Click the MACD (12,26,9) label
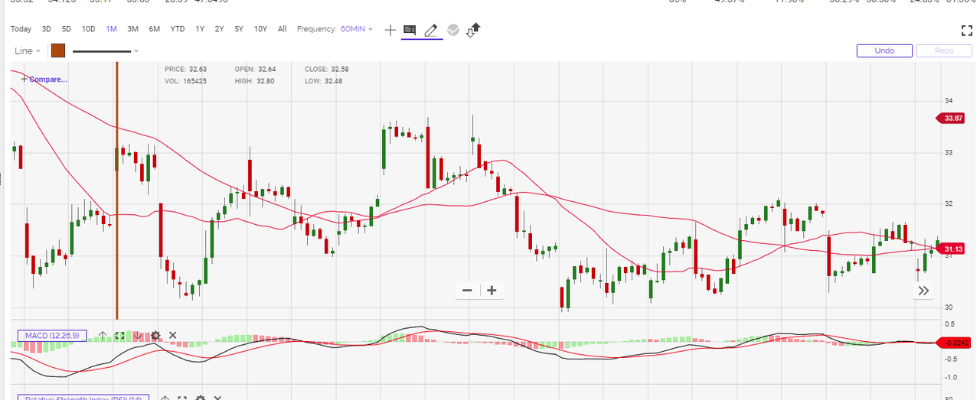 click(52, 335)
